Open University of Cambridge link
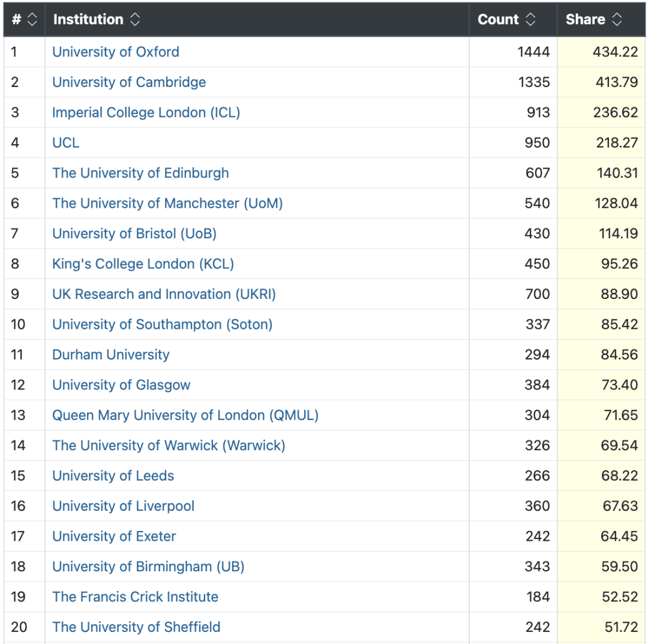Viewport: 648px width, 644px height. point(129,82)
